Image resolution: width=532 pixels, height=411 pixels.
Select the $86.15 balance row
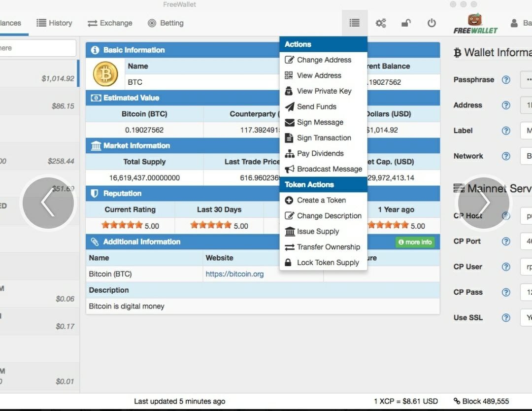(x=39, y=101)
